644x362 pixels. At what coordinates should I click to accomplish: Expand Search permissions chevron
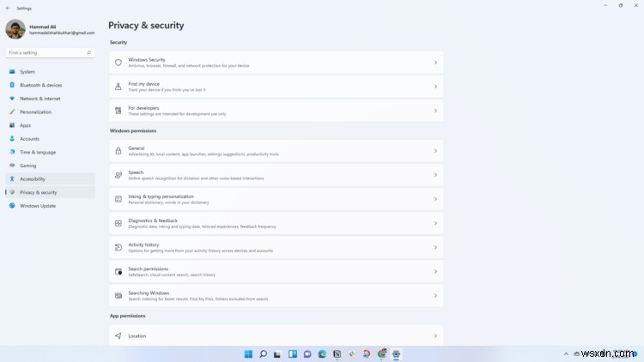(x=435, y=272)
